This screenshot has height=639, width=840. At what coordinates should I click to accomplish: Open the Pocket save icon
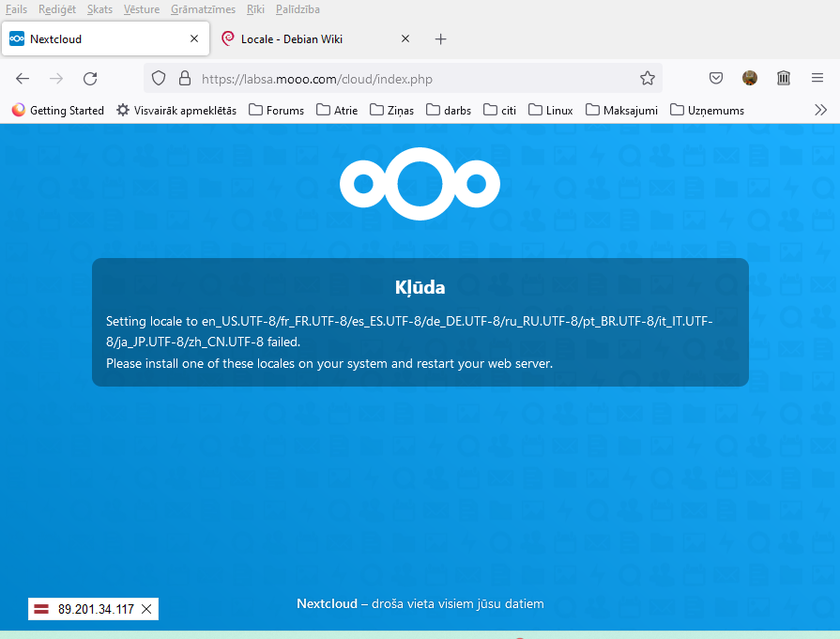(715, 79)
